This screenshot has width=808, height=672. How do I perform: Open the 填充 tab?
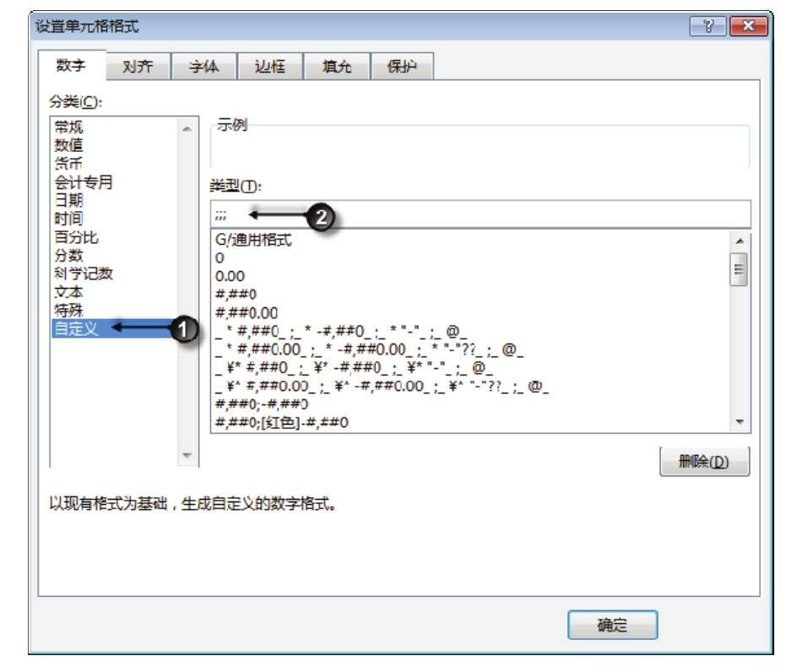(x=335, y=68)
